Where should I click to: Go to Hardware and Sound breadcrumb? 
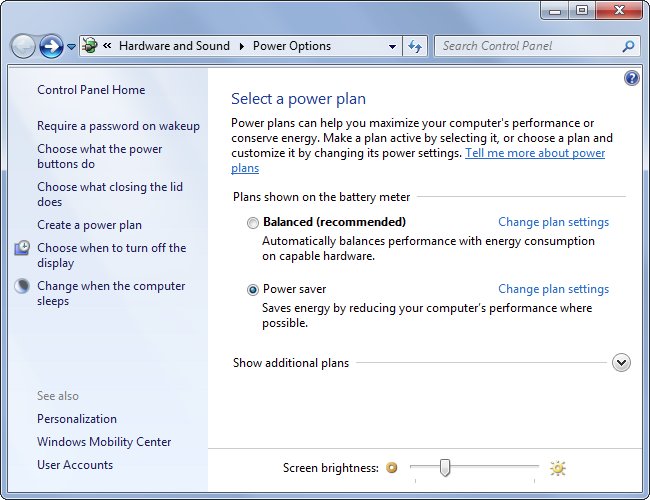[x=174, y=46]
